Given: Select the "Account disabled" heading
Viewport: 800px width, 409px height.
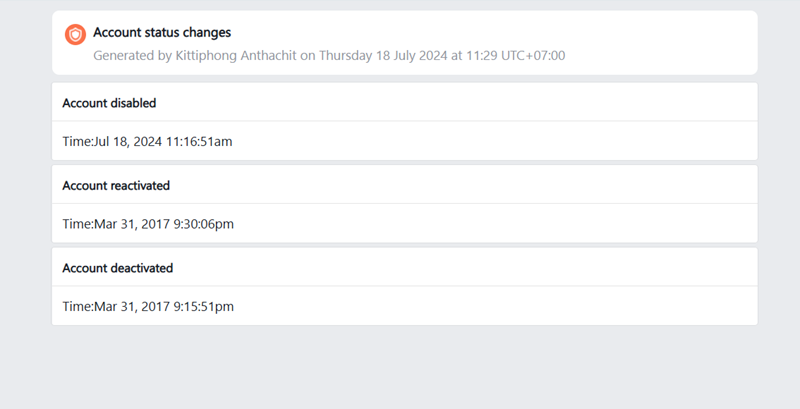Looking at the screenshot, I should pyautogui.click(x=109, y=103).
